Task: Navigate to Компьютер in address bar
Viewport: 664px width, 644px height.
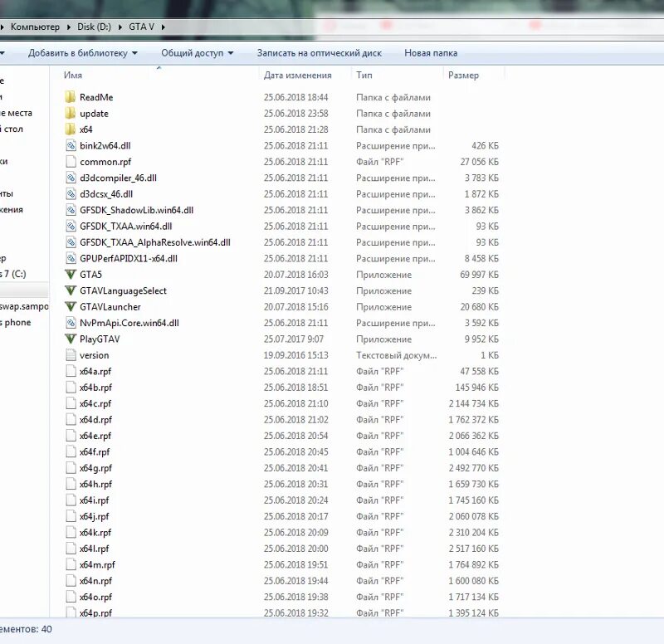Action: tap(35, 27)
